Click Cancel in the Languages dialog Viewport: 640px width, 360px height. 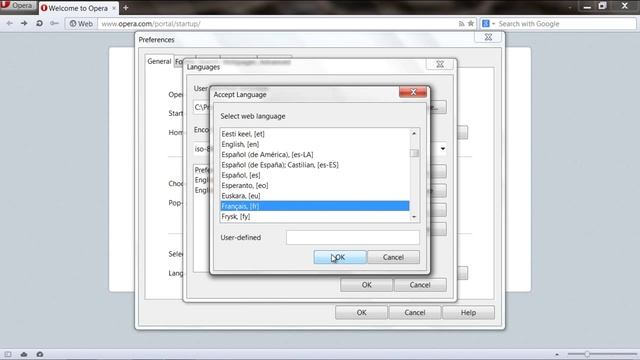[x=420, y=285]
